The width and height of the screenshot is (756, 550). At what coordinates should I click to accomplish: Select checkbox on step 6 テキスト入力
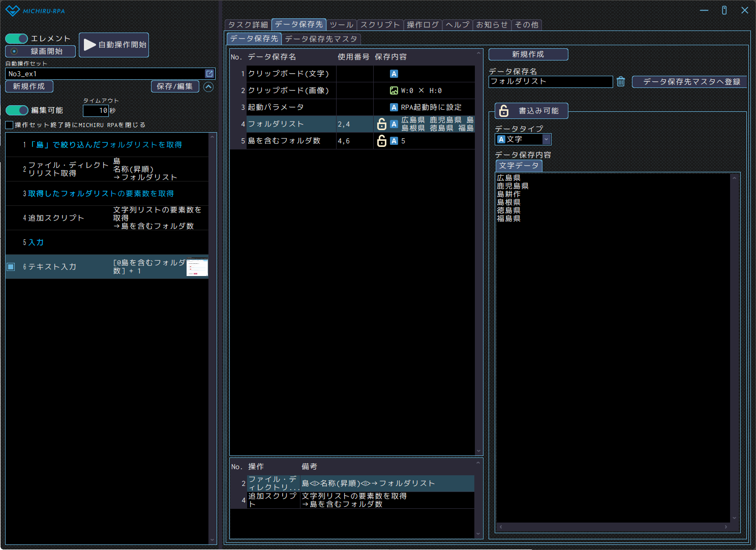11,267
